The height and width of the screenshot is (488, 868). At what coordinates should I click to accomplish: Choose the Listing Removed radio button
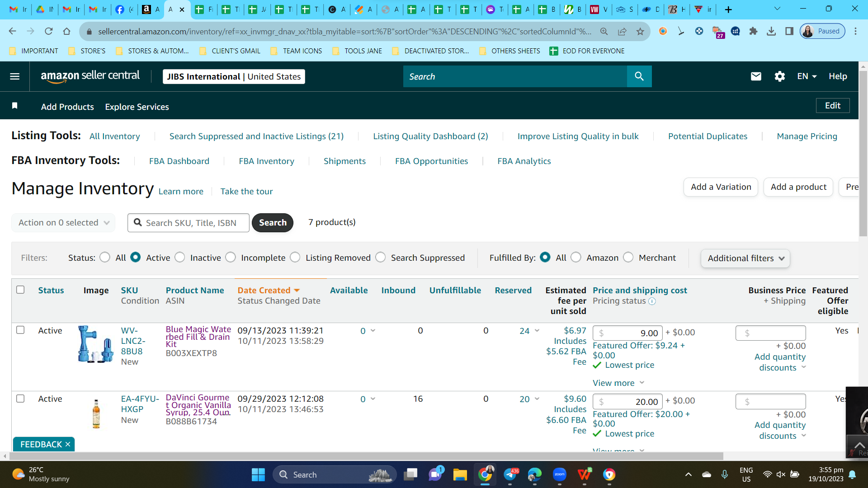295,257
